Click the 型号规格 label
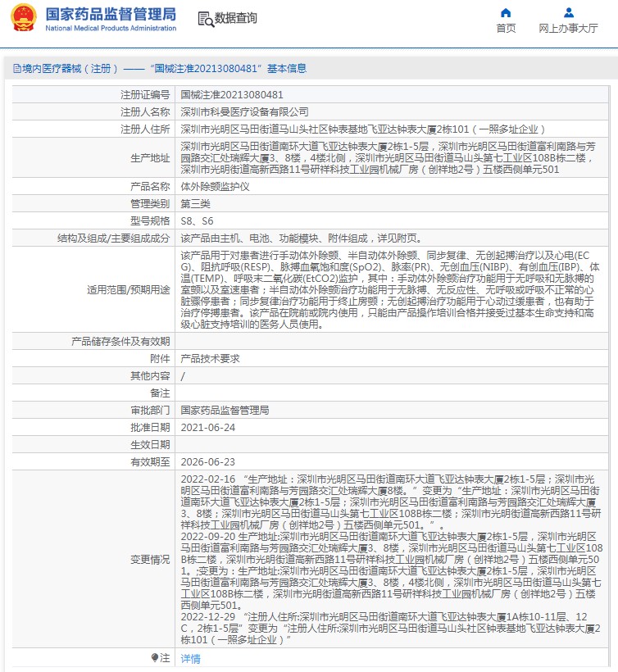The width and height of the screenshot is (618, 672). pyautogui.click(x=151, y=221)
